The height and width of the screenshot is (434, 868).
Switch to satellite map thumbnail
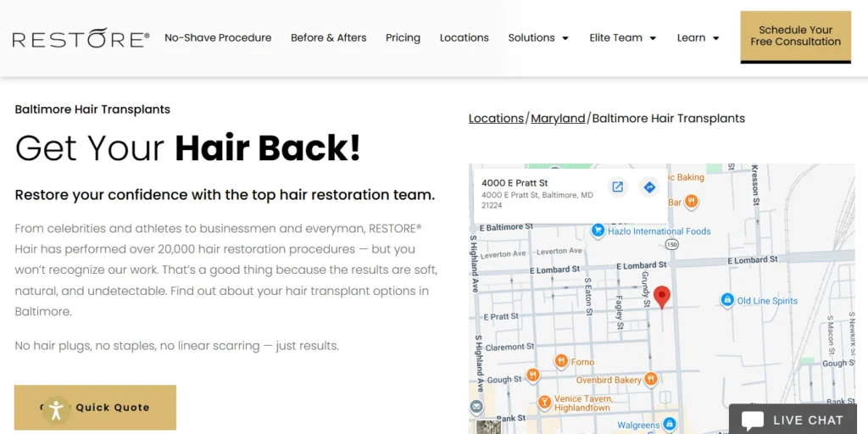click(x=488, y=427)
